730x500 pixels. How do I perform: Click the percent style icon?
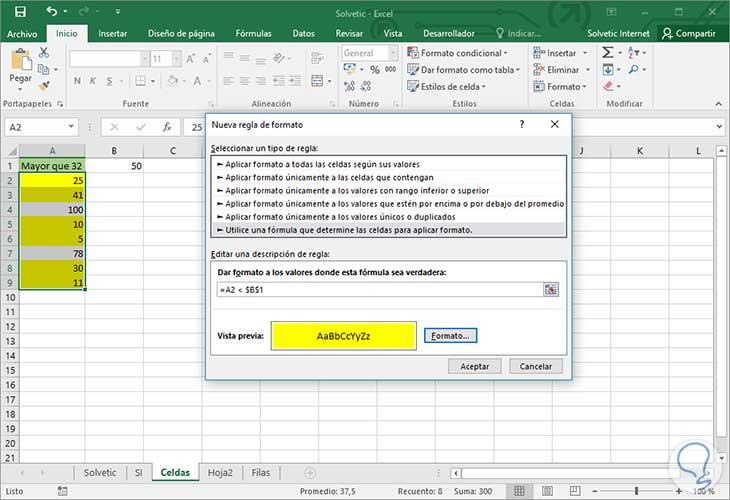point(373,70)
